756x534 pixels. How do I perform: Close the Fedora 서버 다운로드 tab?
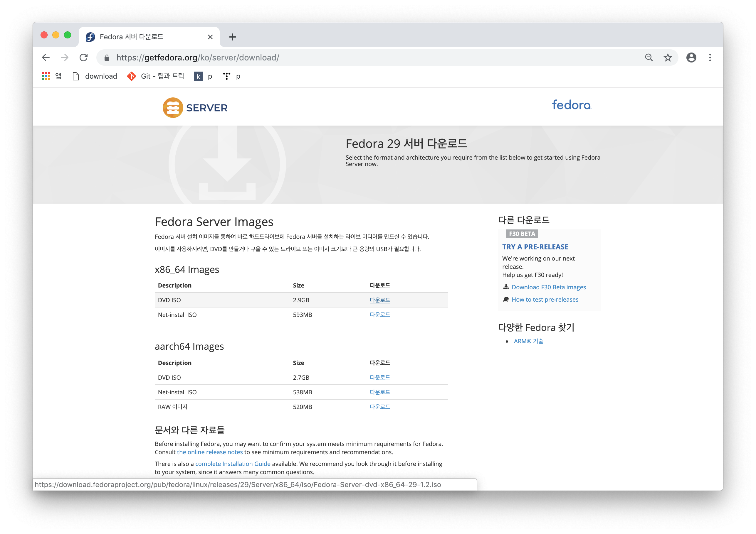coord(210,37)
